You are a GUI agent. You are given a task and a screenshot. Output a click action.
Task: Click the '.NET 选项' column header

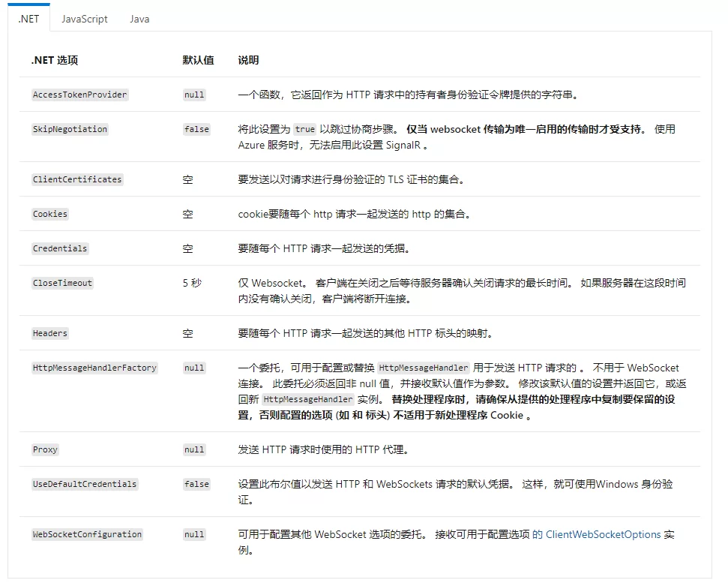[55, 61]
